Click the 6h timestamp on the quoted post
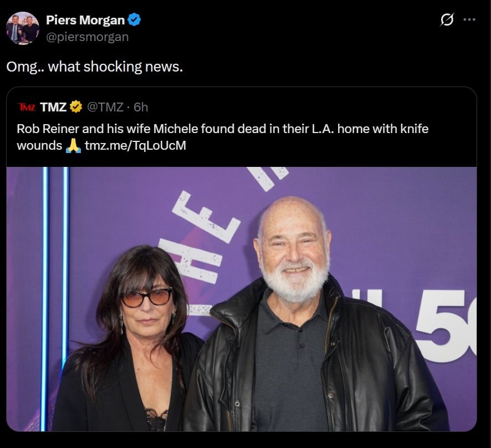The height and width of the screenshot is (448, 491). (141, 106)
